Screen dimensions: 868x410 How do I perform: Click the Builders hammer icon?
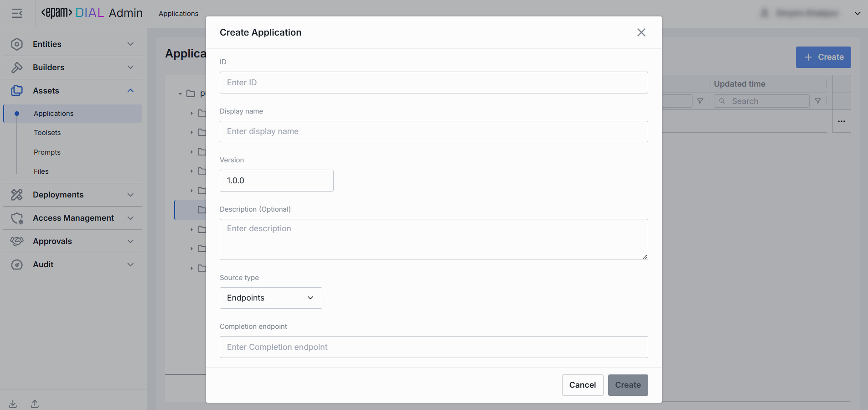coord(17,67)
